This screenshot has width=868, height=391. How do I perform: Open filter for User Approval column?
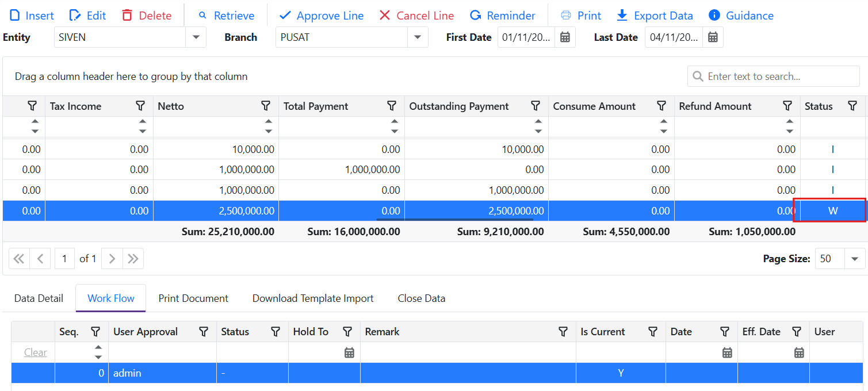tap(204, 332)
